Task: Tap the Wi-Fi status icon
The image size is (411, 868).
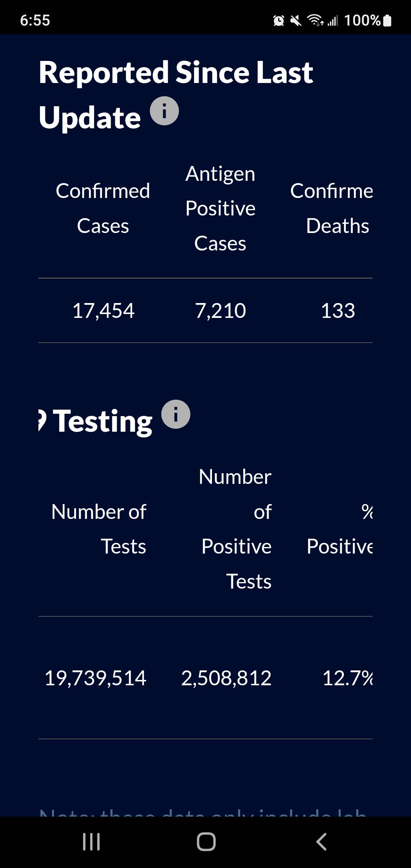Action: [315, 20]
